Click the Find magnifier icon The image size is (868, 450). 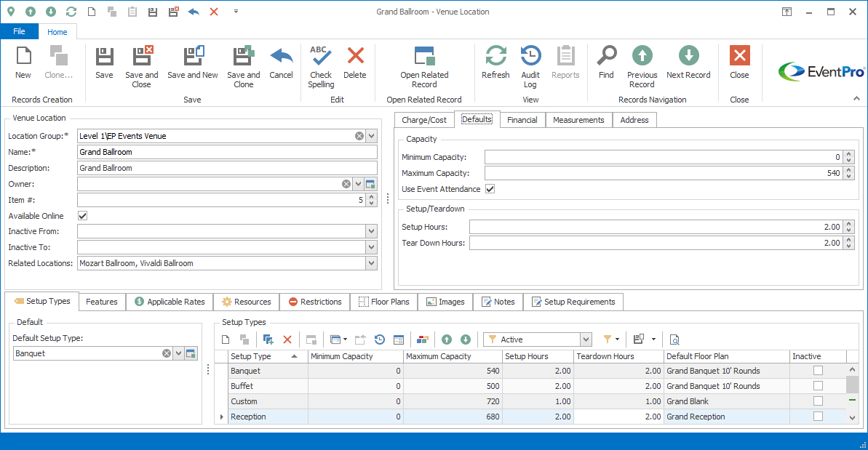(x=606, y=56)
